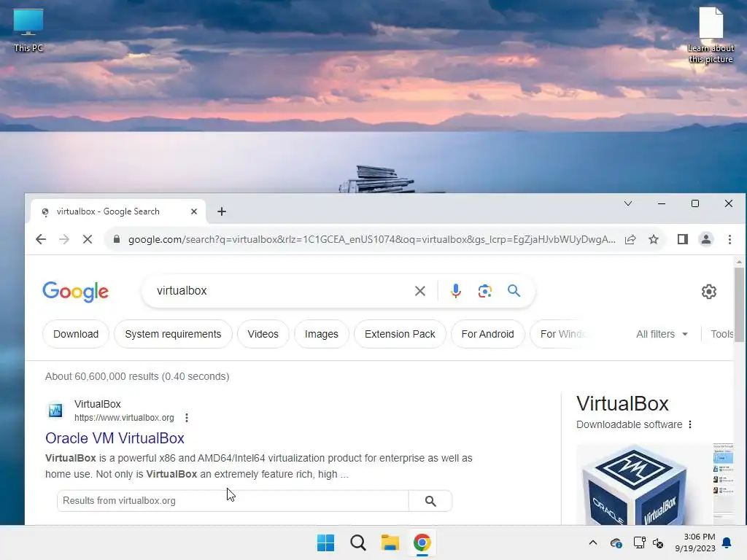This screenshot has width=747, height=560.
Task: Start voice search microphone
Action: (x=455, y=291)
